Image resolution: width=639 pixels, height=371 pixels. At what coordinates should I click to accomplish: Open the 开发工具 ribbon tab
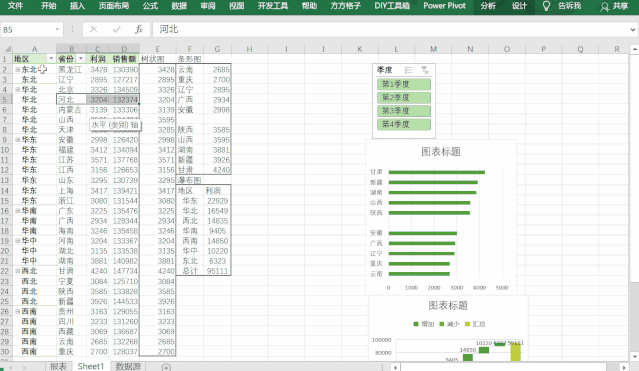tap(273, 6)
